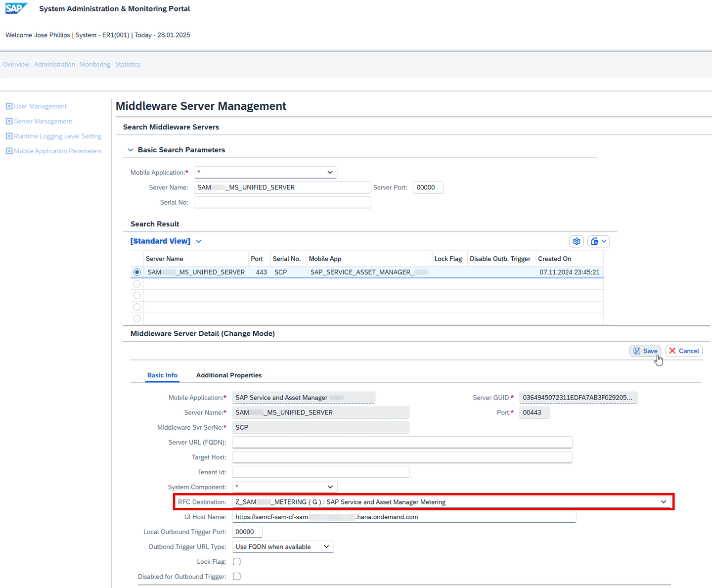Open Runtime Logging Level Setting link
This screenshot has height=588, width=712.
coord(58,136)
